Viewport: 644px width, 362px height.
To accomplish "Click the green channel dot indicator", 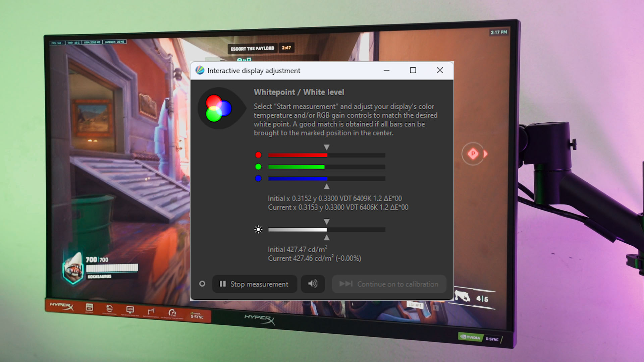I will pos(258,167).
